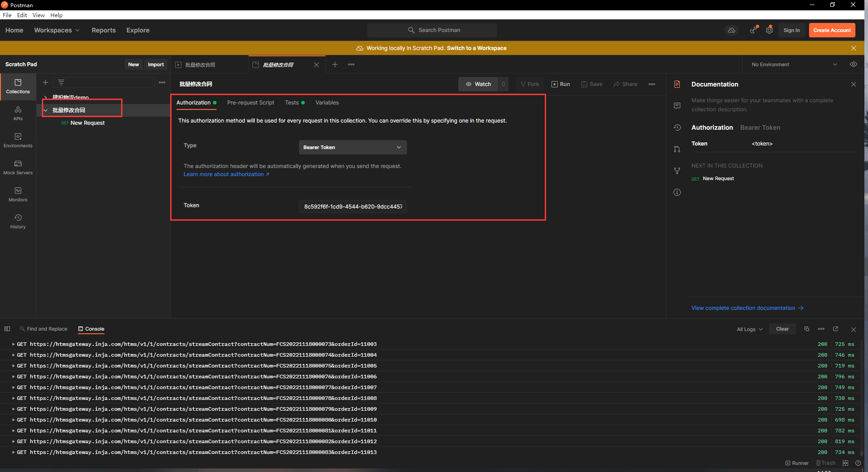Viewport: 868px width, 472px height.
Task: Open the settings gear icon
Action: [x=769, y=30]
